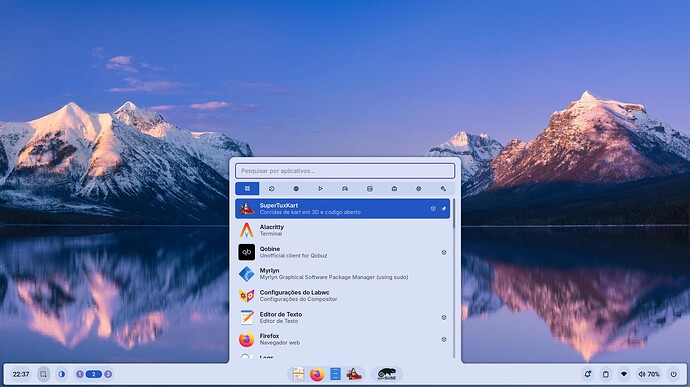Open Qobine unofficial Qobuz client
Image resolution: width=690 pixels, height=387 pixels.
tap(342, 252)
